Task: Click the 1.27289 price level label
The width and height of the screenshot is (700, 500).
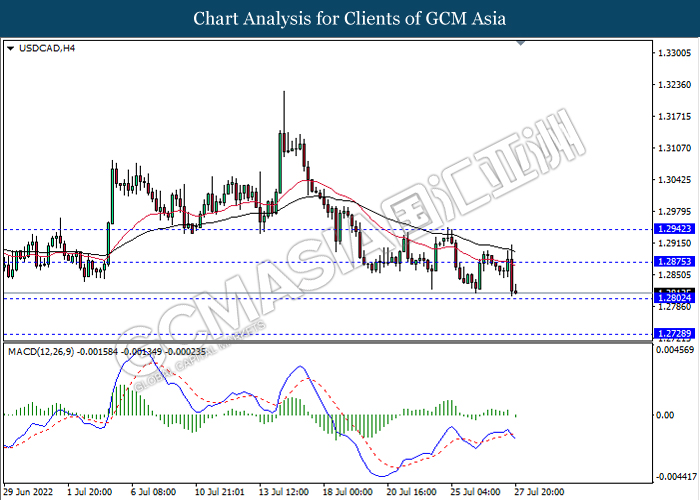Action: click(674, 333)
